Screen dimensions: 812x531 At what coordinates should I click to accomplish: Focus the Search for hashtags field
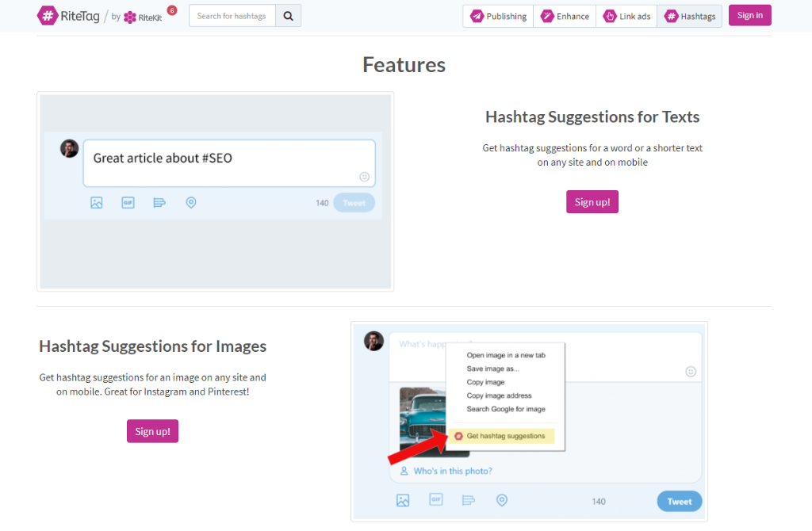(232, 16)
